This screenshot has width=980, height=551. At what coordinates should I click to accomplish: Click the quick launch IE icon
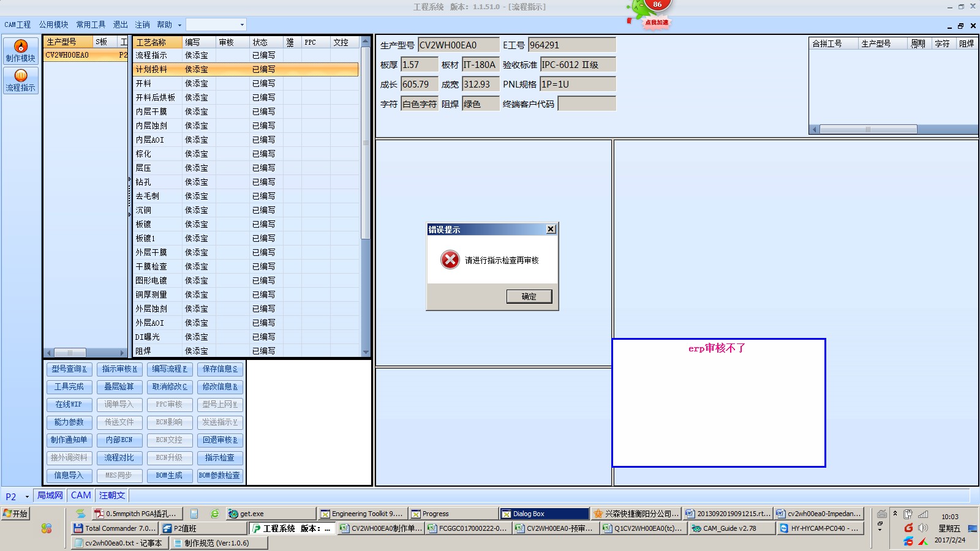(x=214, y=514)
